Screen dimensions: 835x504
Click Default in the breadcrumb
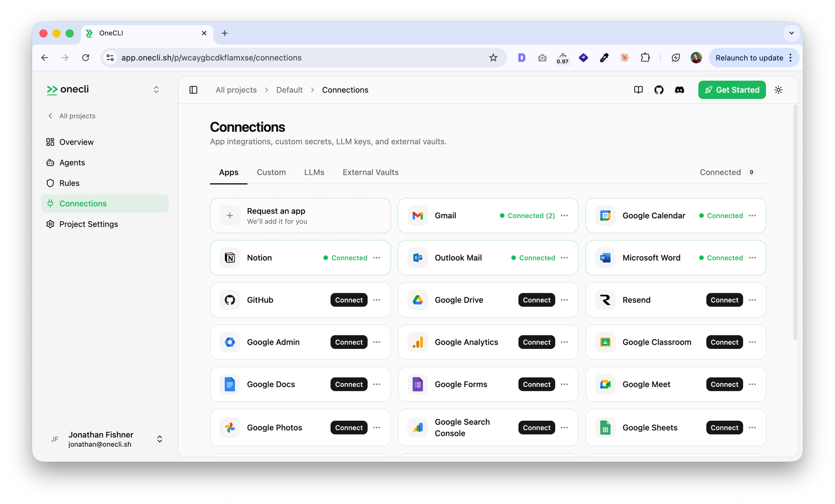[289, 90]
